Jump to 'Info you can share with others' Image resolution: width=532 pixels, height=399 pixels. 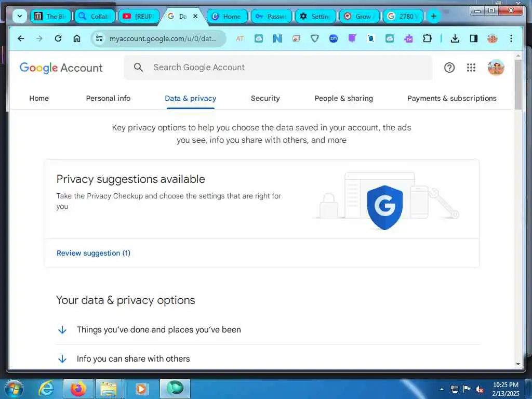[133, 358]
